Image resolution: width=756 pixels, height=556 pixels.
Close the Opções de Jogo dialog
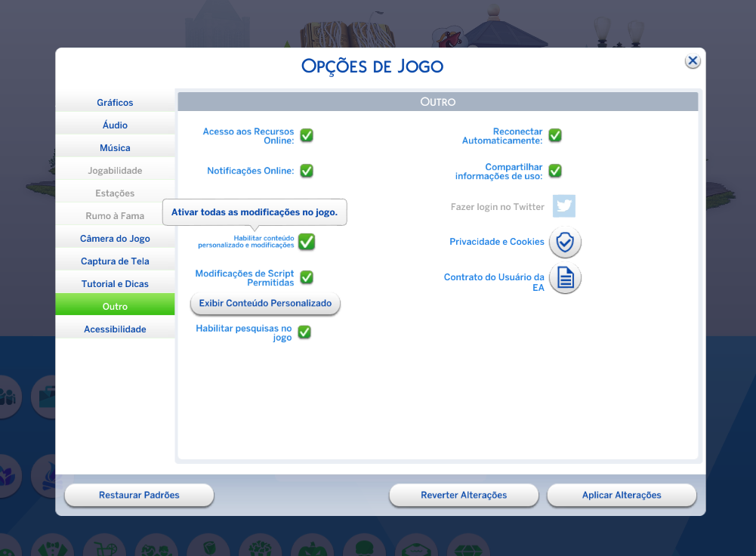coord(692,61)
